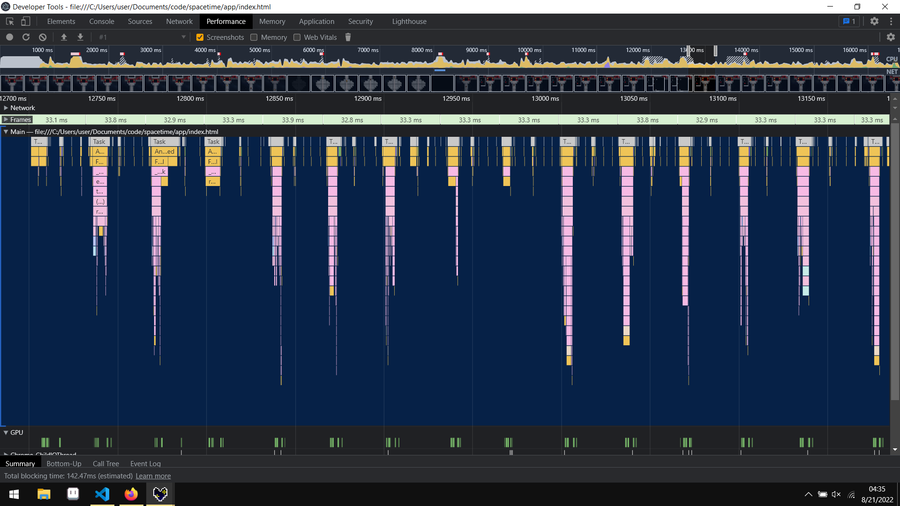
Task: Click the volume muted tray icon
Action: point(836,495)
